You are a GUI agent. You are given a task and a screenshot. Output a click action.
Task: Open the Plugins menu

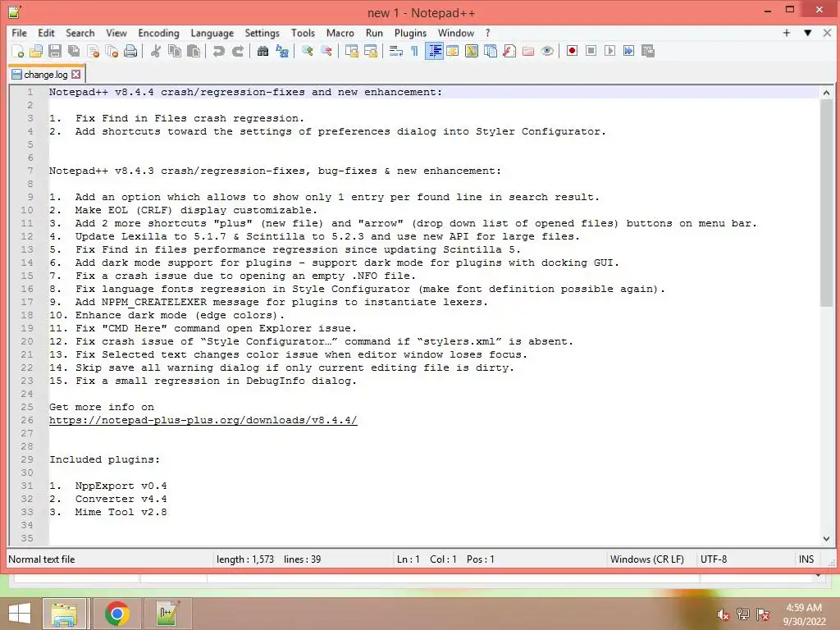coord(410,33)
